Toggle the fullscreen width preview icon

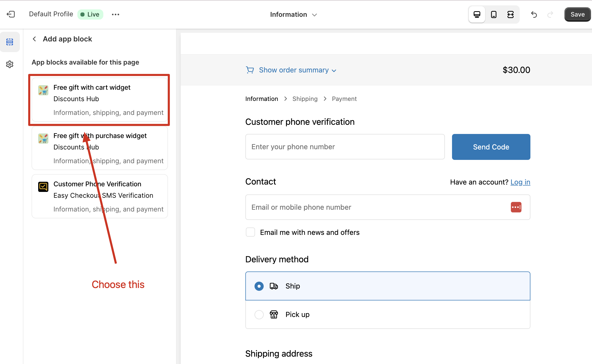click(510, 14)
